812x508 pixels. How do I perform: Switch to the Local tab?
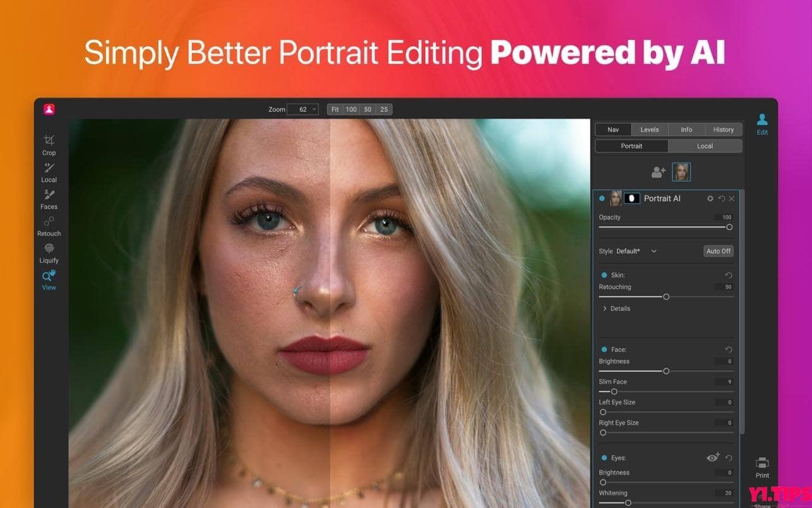(x=705, y=145)
